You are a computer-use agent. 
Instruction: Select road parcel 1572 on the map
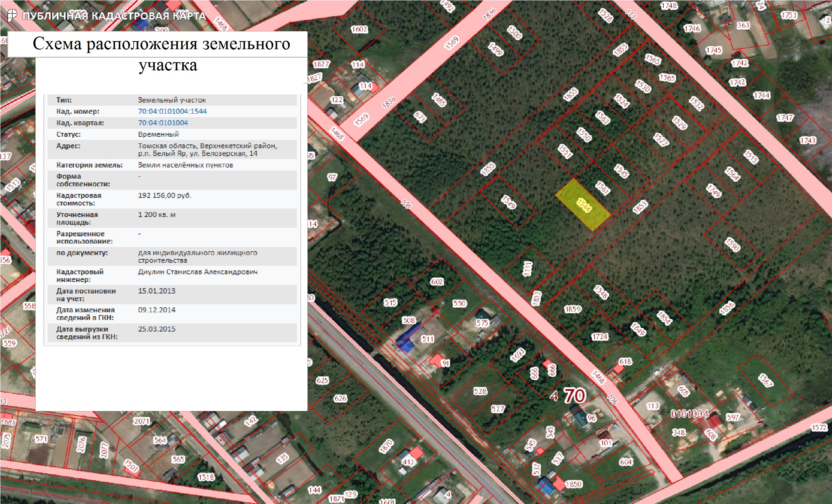click(819, 428)
